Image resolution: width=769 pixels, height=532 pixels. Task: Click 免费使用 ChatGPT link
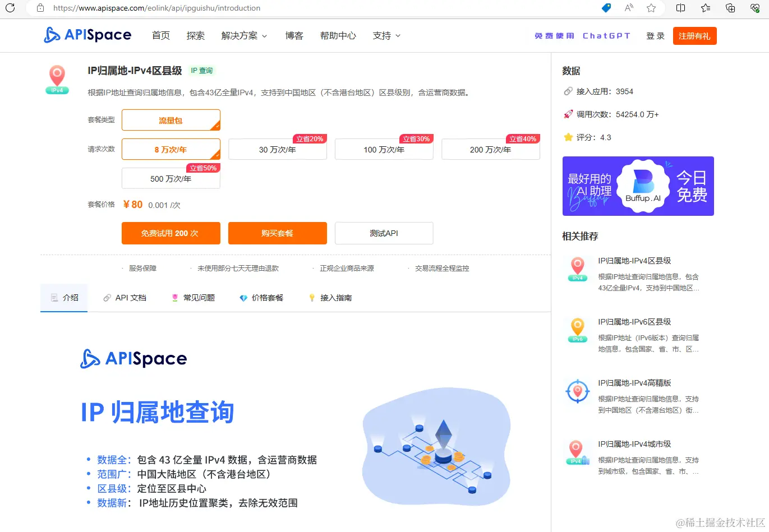coord(582,36)
